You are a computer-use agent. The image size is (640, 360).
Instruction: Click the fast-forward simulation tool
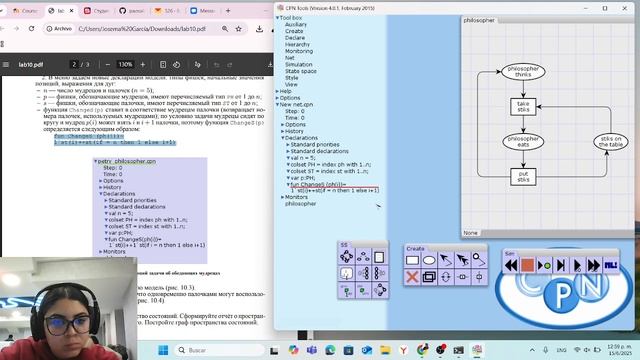tap(594, 265)
